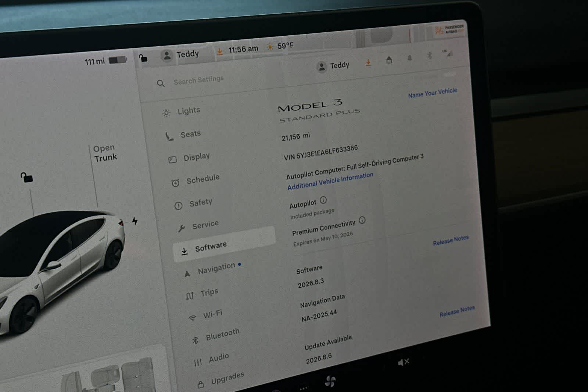Tap the HomeLink garage icon

(389, 60)
